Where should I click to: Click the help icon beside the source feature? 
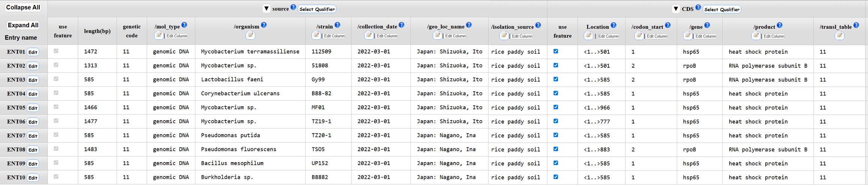coord(293,7)
